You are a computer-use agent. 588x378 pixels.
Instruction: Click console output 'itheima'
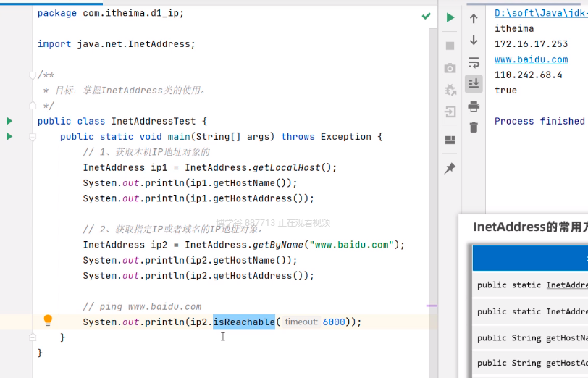coord(514,28)
